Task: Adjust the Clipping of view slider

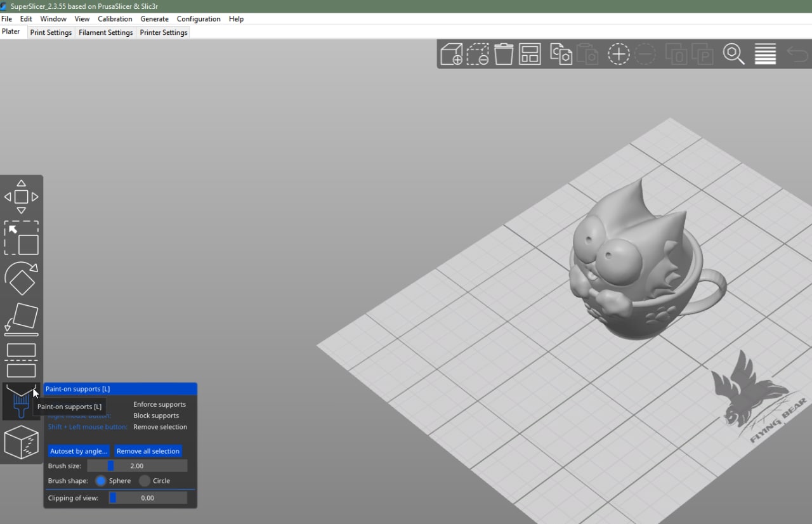Action: click(x=148, y=498)
